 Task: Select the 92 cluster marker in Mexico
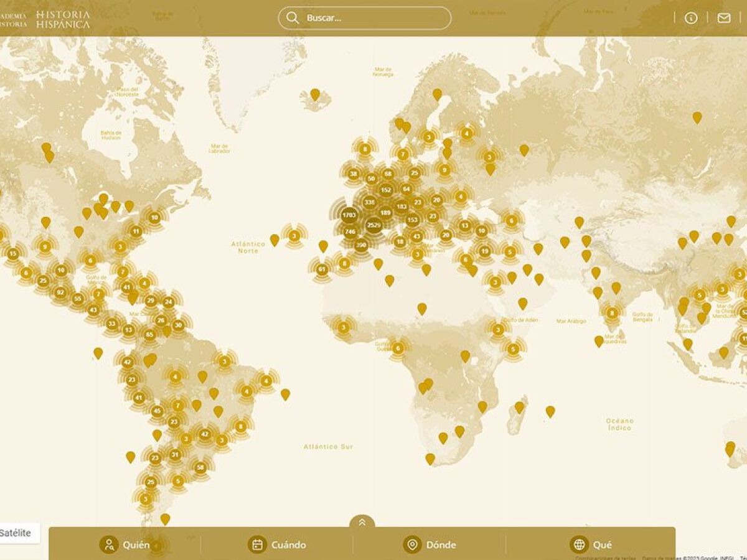point(60,292)
